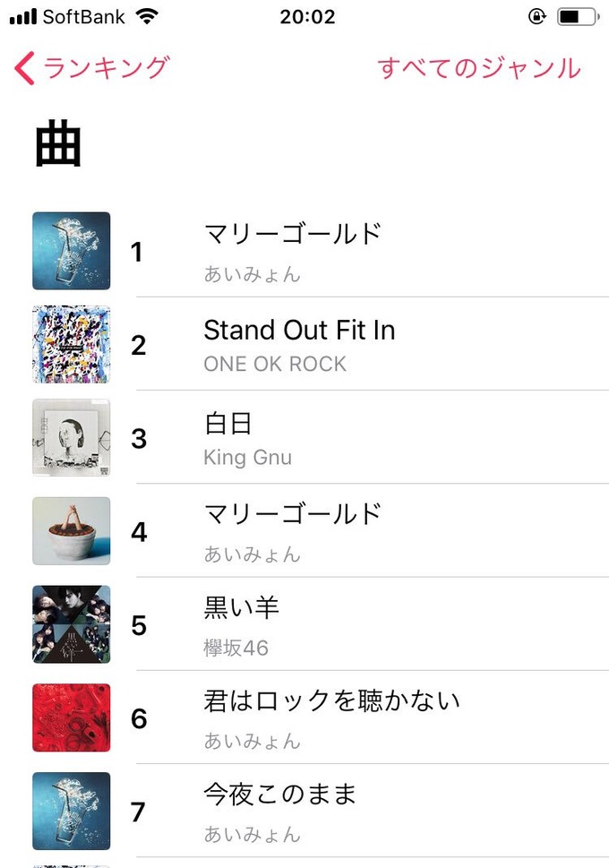
Task: Open the 白日 King Gnu album artwork
Action: 72,437
